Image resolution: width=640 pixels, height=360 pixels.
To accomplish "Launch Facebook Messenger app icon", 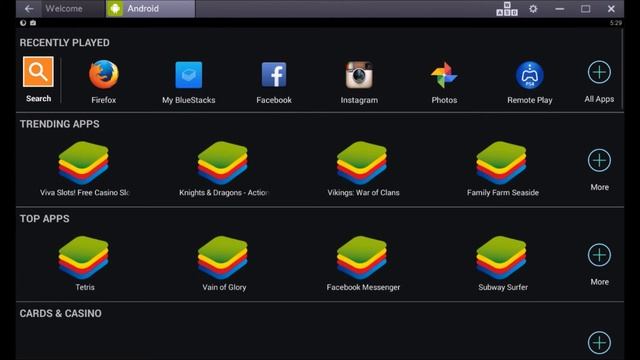I will pyautogui.click(x=362, y=258).
